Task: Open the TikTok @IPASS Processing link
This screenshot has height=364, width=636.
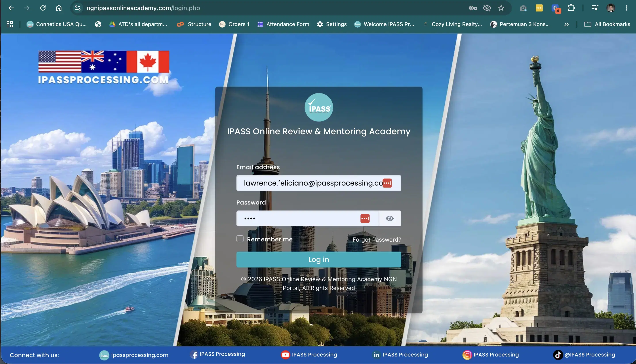Action: [x=584, y=355]
